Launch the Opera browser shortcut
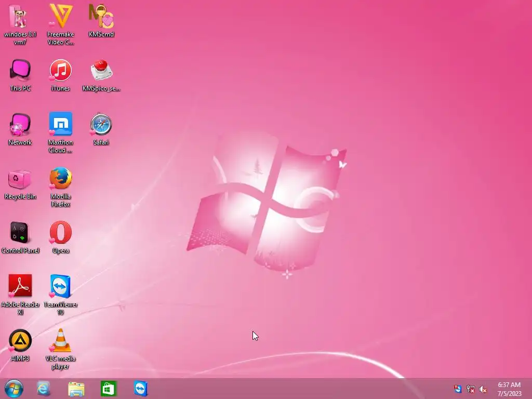Image resolution: width=532 pixels, height=399 pixels. point(60,237)
